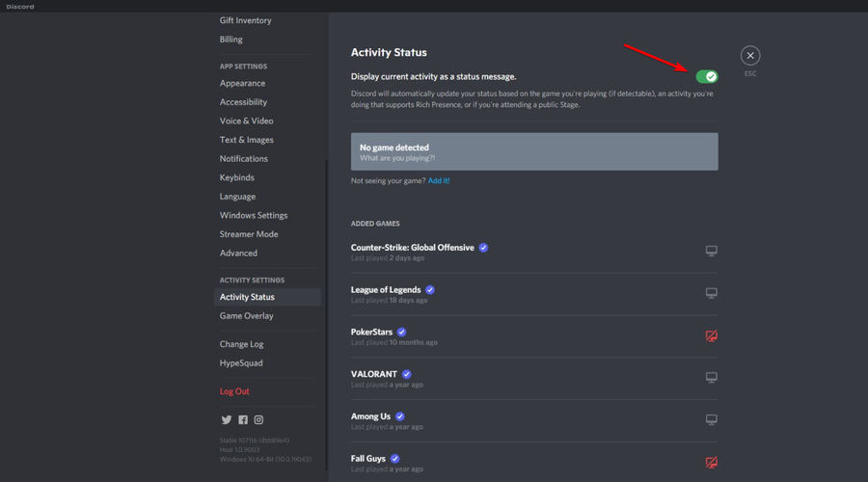Enable the disabled overlay for Fall Guys
This screenshot has height=482, width=868.
pos(712,463)
